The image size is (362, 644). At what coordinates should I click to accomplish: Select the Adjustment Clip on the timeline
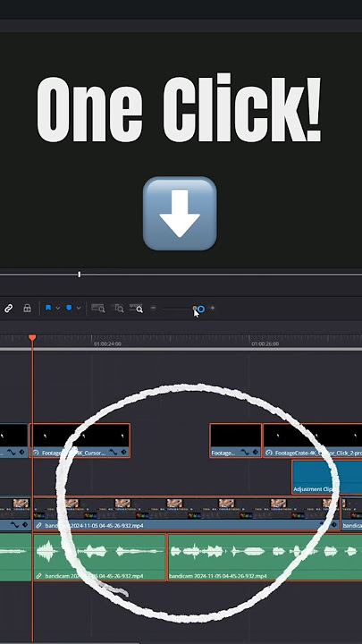click(x=327, y=477)
